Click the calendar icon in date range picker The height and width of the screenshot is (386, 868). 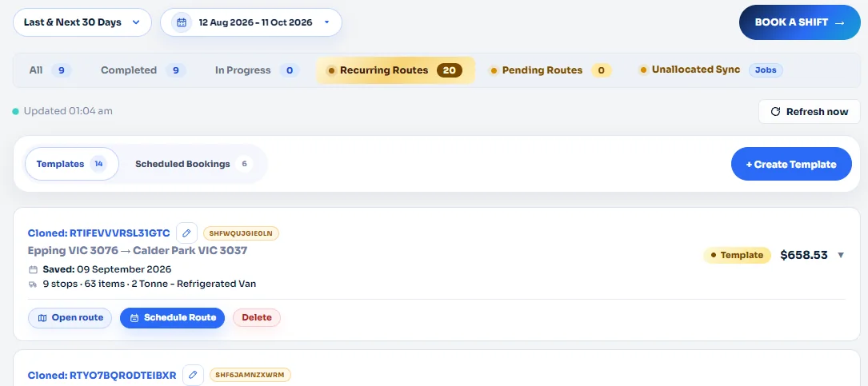click(181, 22)
